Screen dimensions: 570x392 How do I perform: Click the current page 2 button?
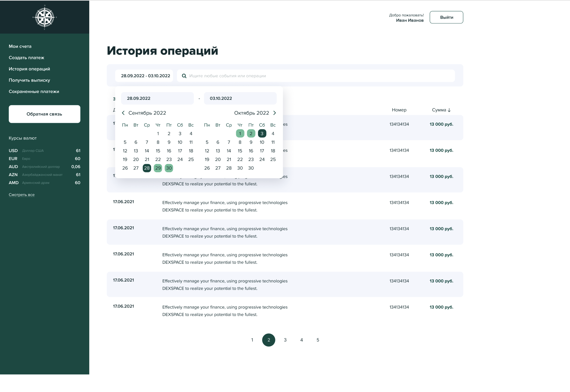pyautogui.click(x=269, y=340)
